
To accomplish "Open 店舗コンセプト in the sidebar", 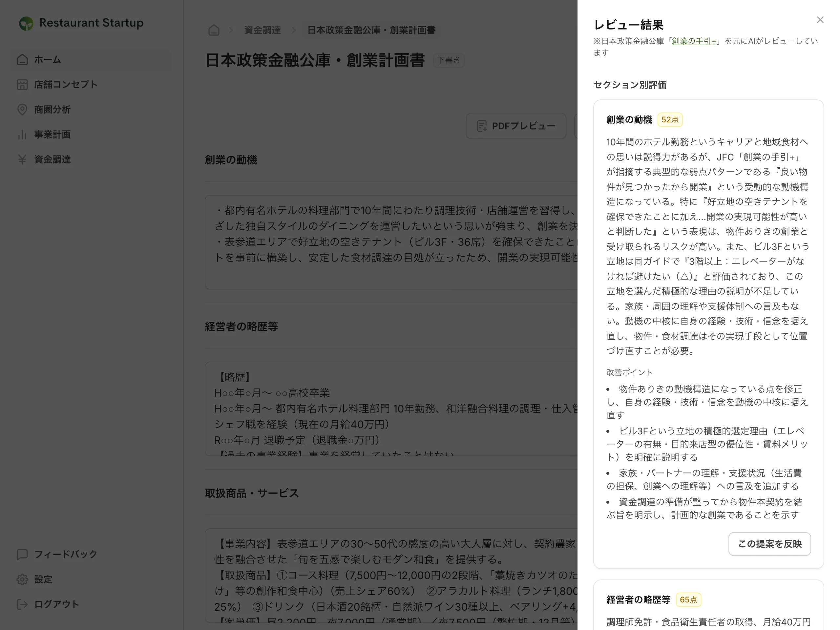I will (x=92, y=85).
